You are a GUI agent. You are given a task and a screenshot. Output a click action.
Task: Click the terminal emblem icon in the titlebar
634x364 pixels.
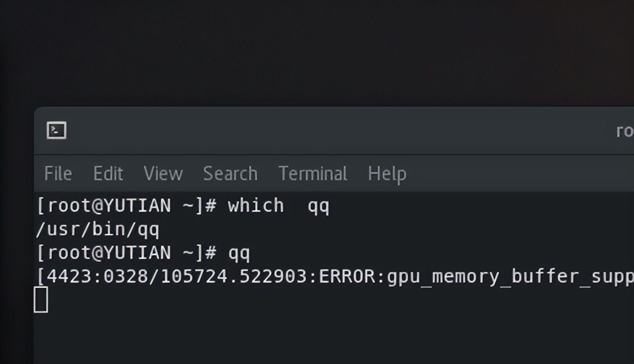[x=56, y=130]
